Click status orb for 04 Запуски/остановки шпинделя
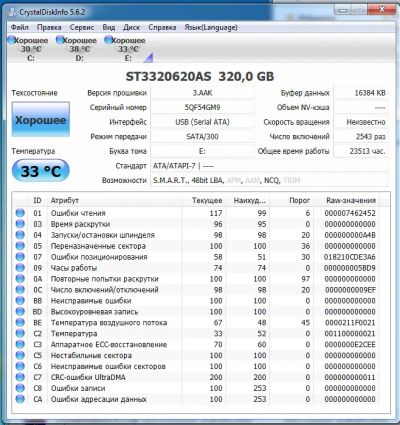 (20, 235)
